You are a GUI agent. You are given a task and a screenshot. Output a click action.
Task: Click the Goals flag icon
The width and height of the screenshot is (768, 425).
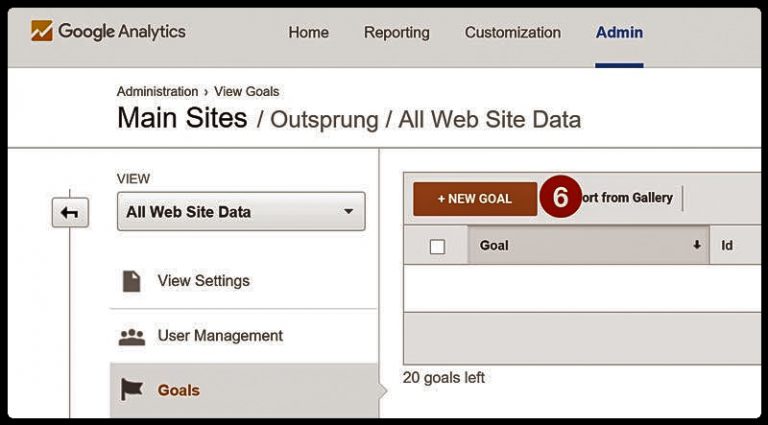[131, 390]
